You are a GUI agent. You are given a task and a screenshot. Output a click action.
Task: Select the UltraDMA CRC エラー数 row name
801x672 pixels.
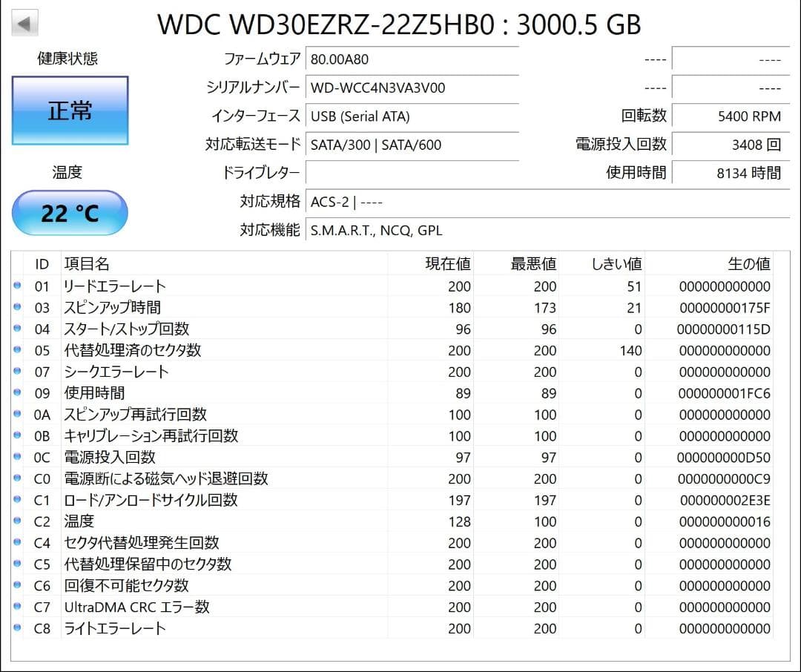(137, 607)
